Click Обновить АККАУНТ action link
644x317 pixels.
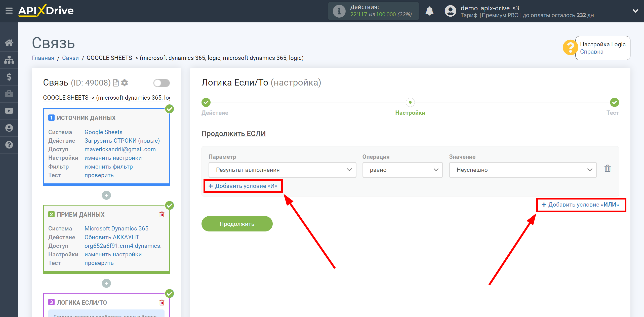(112, 237)
